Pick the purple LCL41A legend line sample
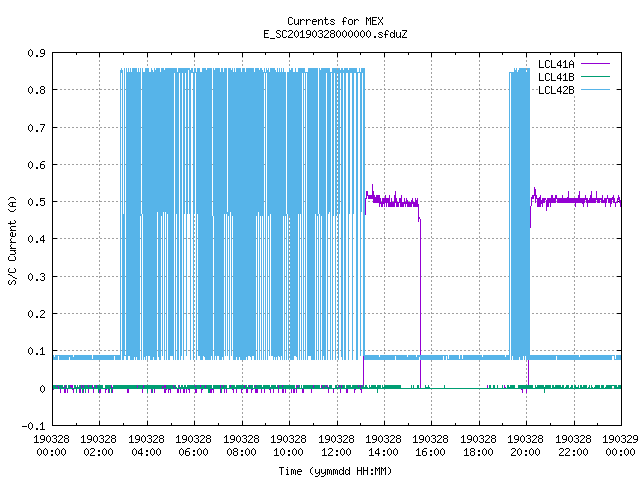640x480 pixels. 595,64
